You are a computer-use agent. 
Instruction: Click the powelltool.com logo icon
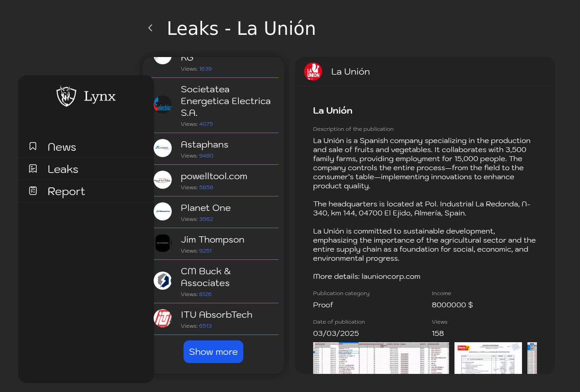coord(163,180)
